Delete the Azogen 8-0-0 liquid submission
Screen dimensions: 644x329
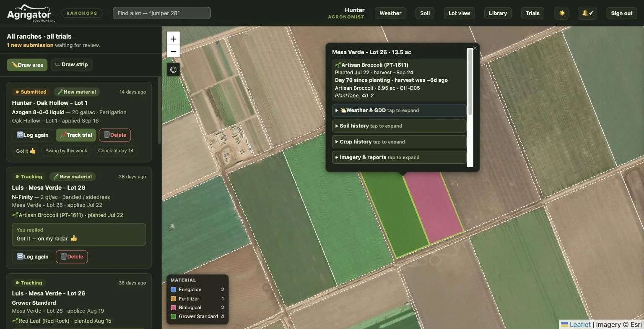coord(115,135)
